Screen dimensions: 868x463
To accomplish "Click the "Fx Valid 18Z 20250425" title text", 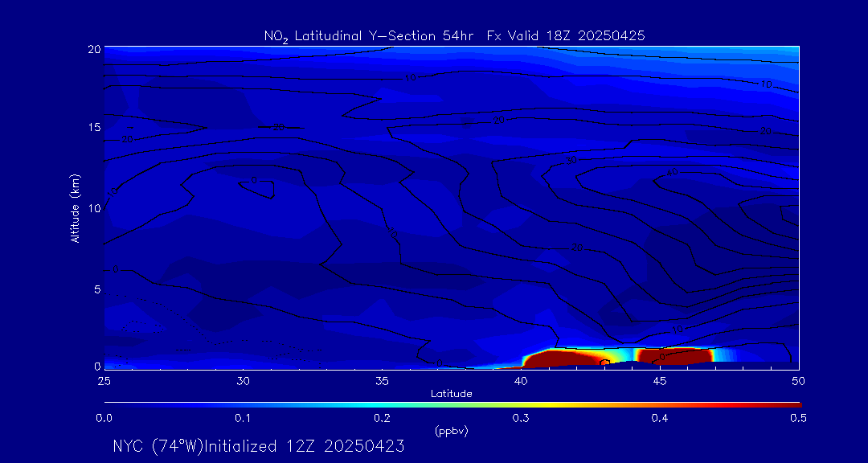I will click(566, 36).
